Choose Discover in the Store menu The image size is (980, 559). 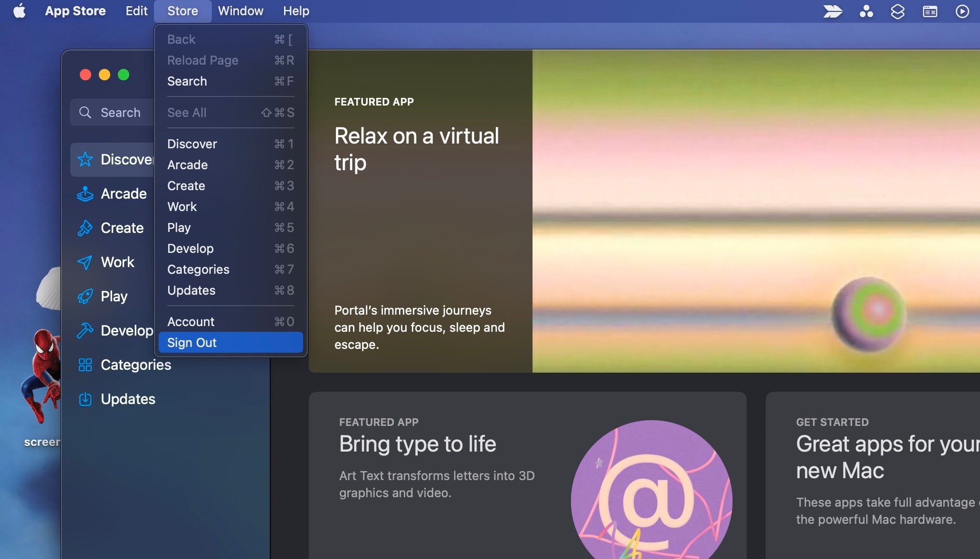(231, 144)
